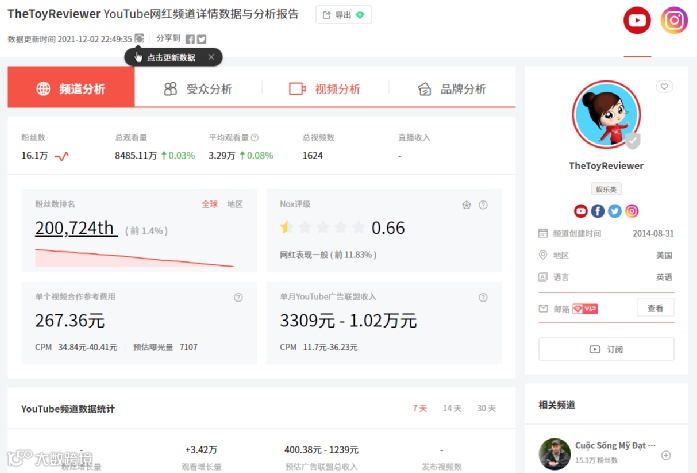Viewport: 697px width, 473px height.
Task: Click the 3309元 - 1.02万元 revenue value
Action: coord(348,321)
